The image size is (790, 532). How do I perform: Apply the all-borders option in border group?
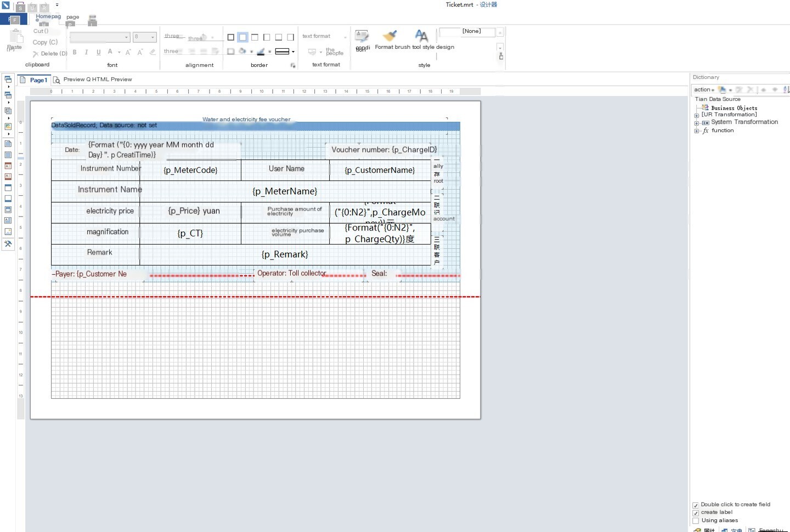coord(230,37)
